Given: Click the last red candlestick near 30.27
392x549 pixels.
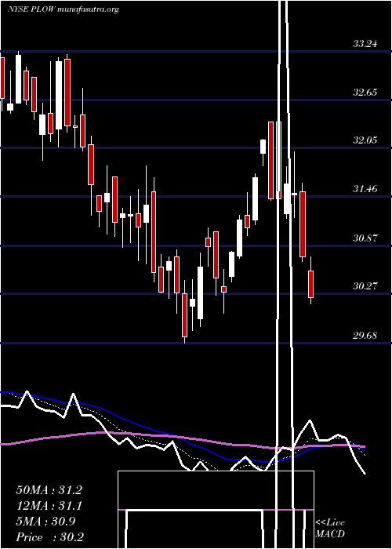Looking at the screenshot, I should (x=310, y=284).
